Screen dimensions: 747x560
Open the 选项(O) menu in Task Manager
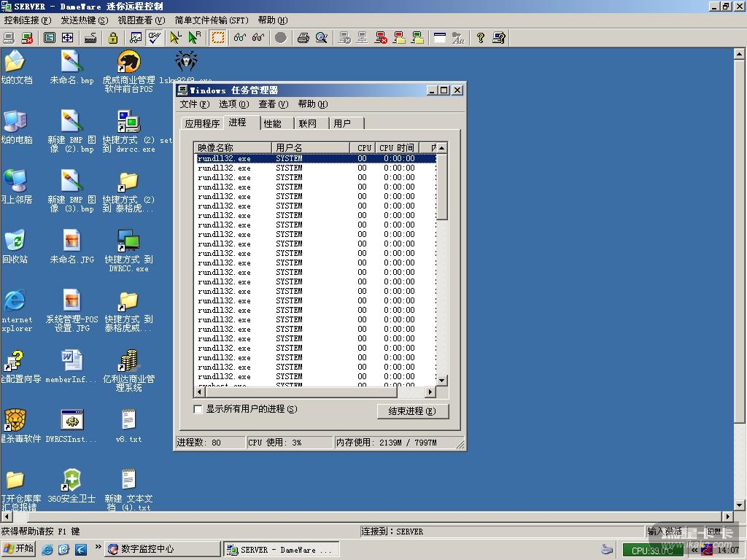233,104
